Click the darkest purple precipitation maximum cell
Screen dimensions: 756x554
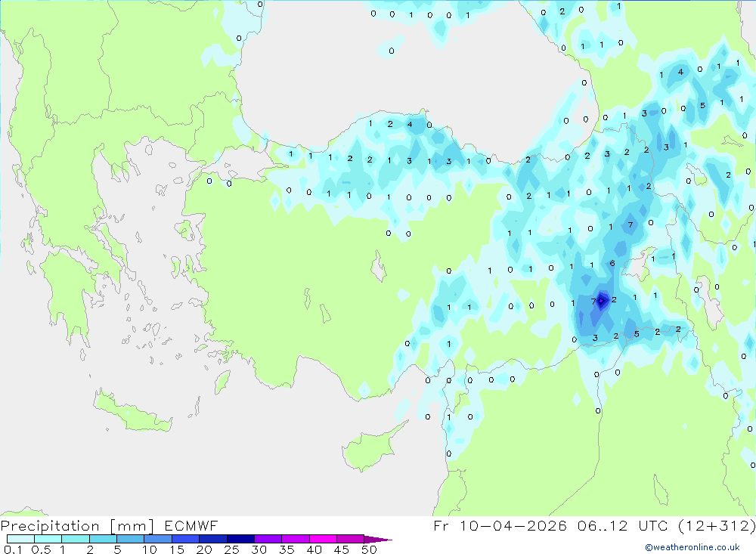[602, 301]
